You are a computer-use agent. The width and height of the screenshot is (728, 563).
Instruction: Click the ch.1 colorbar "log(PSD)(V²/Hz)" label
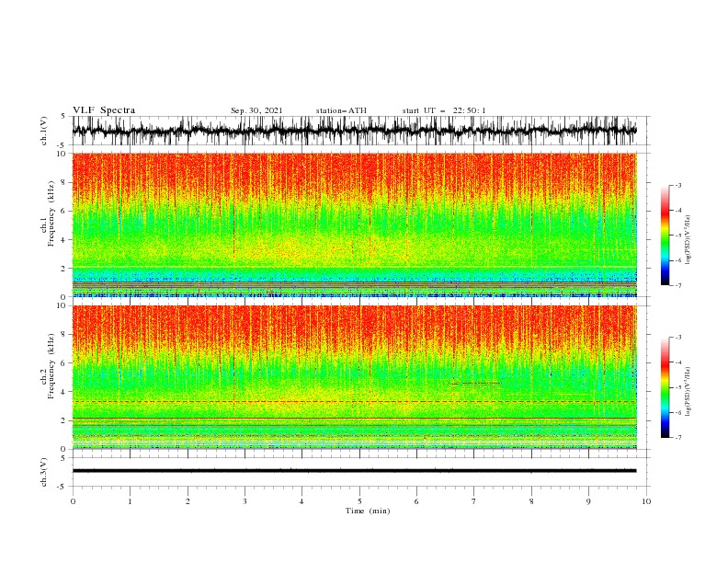point(688,240)
